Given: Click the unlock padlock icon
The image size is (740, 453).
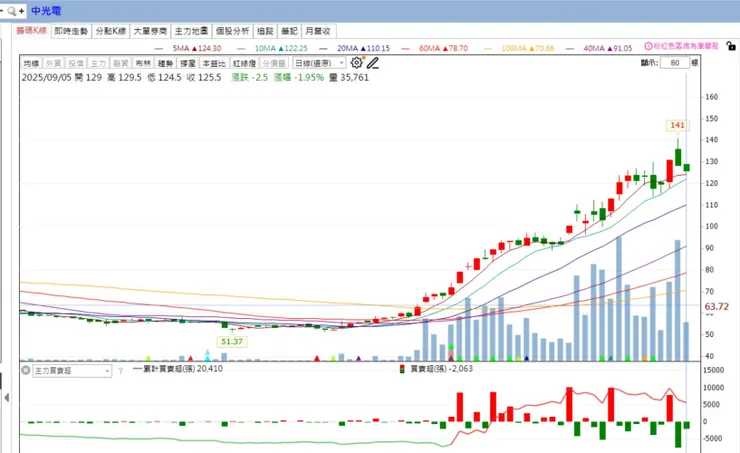Looking at the screenshot, I should (x=731, y=46).
